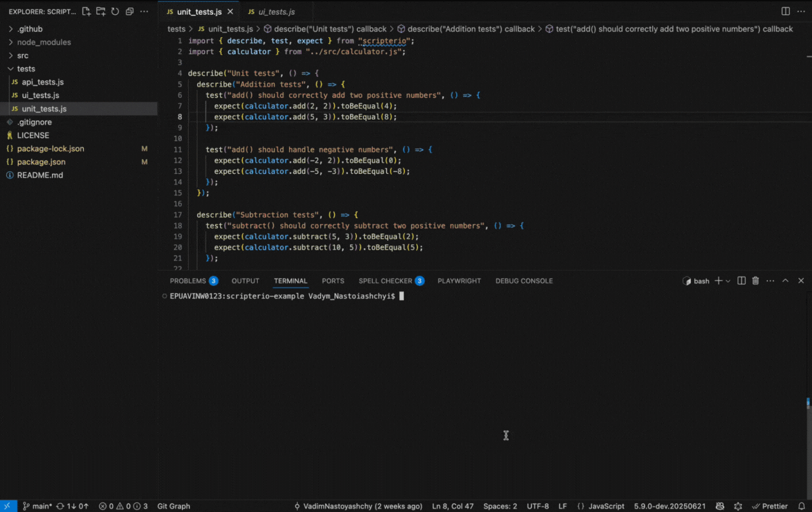Screen dimensions: 812x512
Task: Toggle Prettier formatter status
Action: tap(770, 506)
